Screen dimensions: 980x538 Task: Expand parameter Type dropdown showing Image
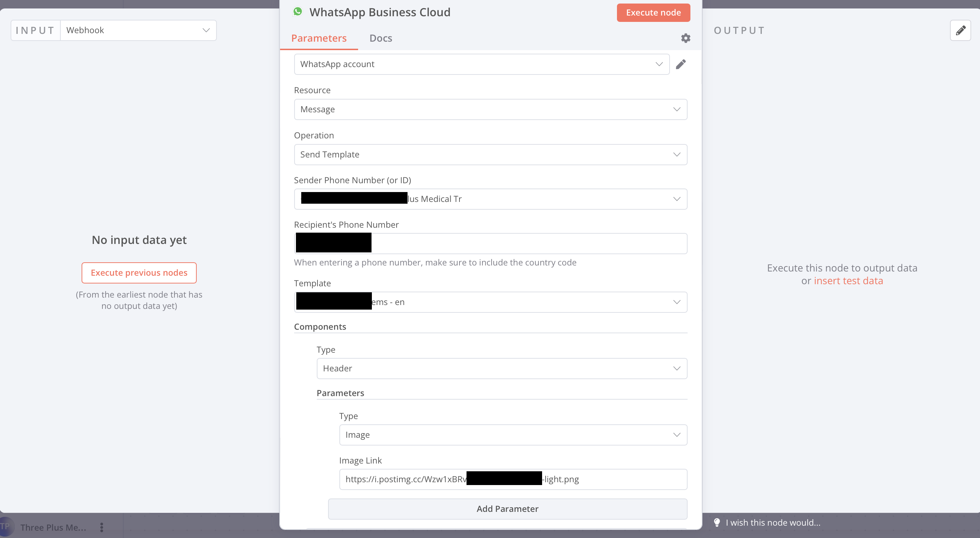click(513, 435)
